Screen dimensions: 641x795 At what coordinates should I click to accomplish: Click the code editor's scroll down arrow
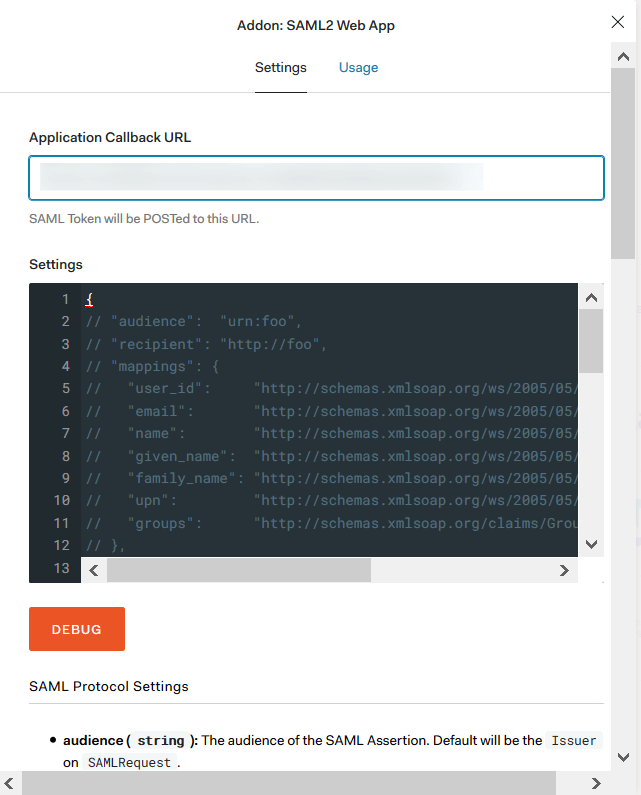(x=590, y=544)
